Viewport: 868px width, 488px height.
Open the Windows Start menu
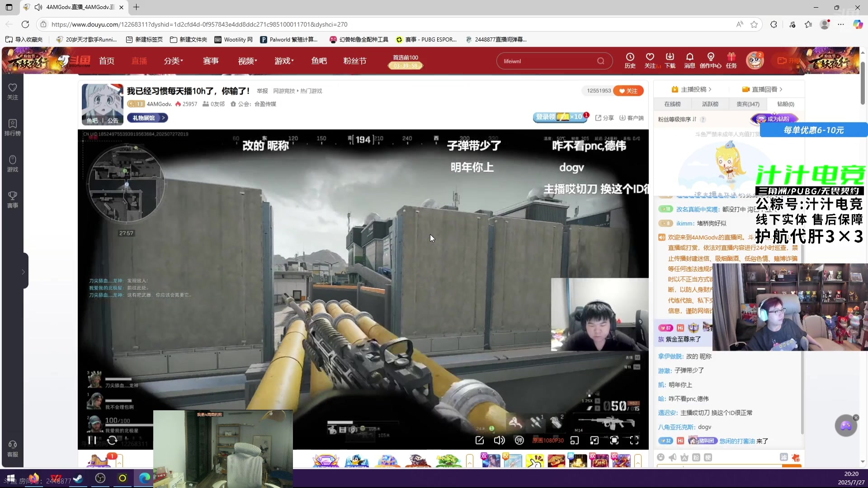(11, 478)
